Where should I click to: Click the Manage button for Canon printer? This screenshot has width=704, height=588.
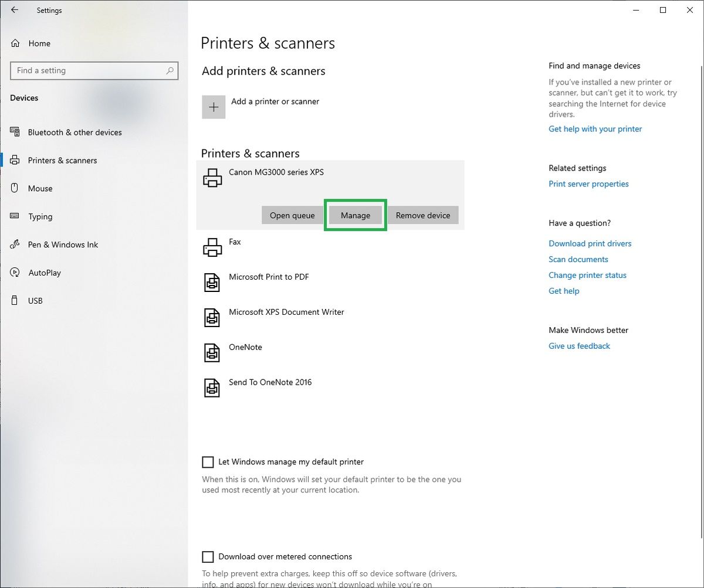click(355, 215)
